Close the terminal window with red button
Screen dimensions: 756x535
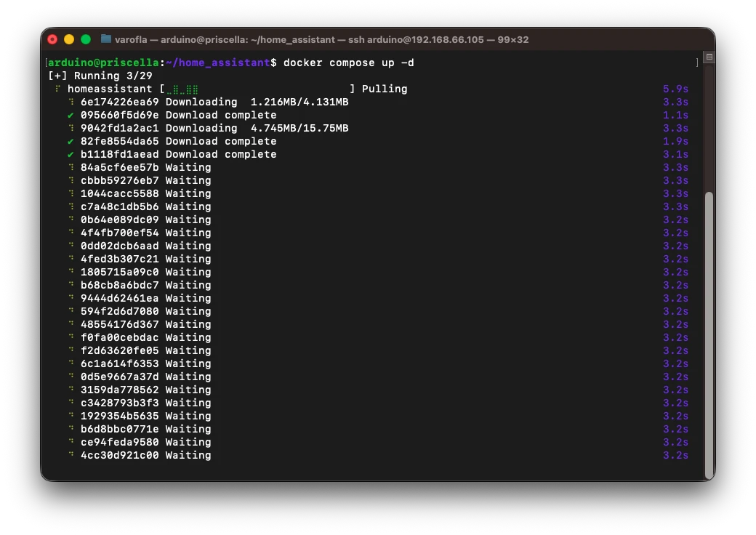tap(52, 39)
